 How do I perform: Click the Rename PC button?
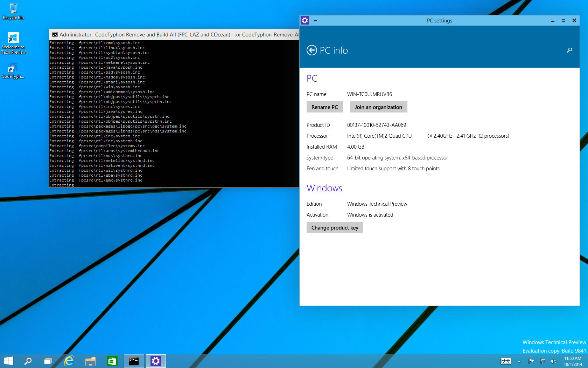pos(324,107)
